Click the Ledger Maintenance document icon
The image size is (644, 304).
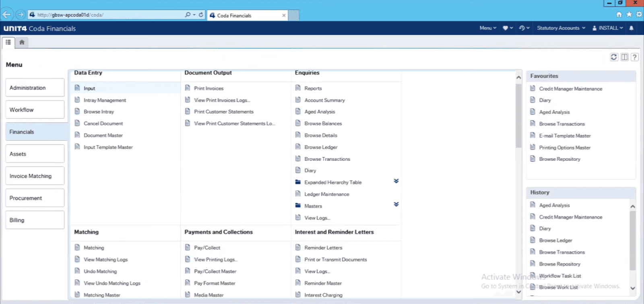pos(298,194)
